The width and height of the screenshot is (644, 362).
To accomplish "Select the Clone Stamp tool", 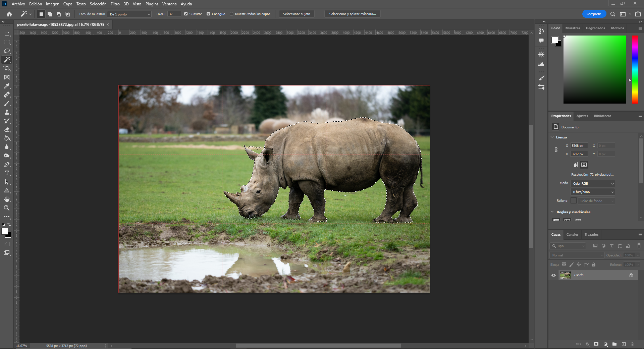I will (7, 112).
